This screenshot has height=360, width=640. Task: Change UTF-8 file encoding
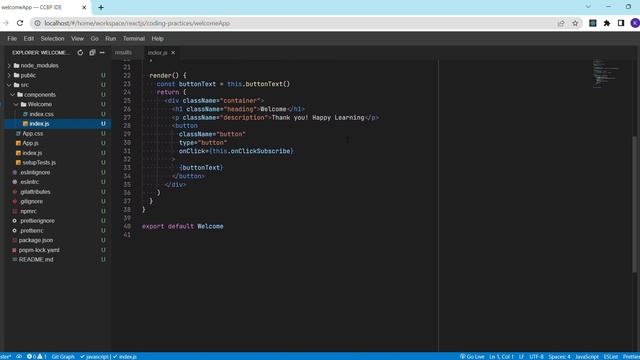[536, 356]
